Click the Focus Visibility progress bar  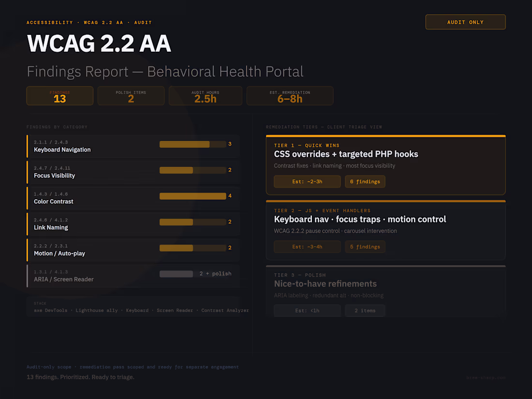tap(192, 170)
